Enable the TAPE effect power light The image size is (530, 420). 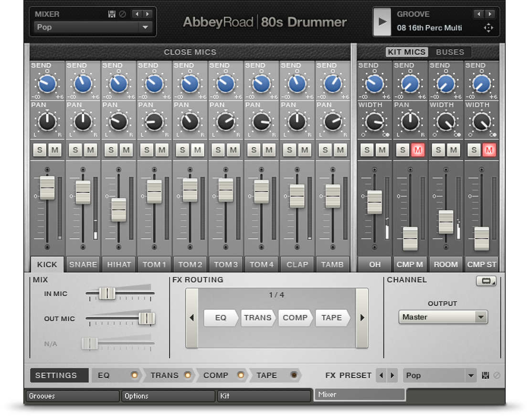point(294,375)
